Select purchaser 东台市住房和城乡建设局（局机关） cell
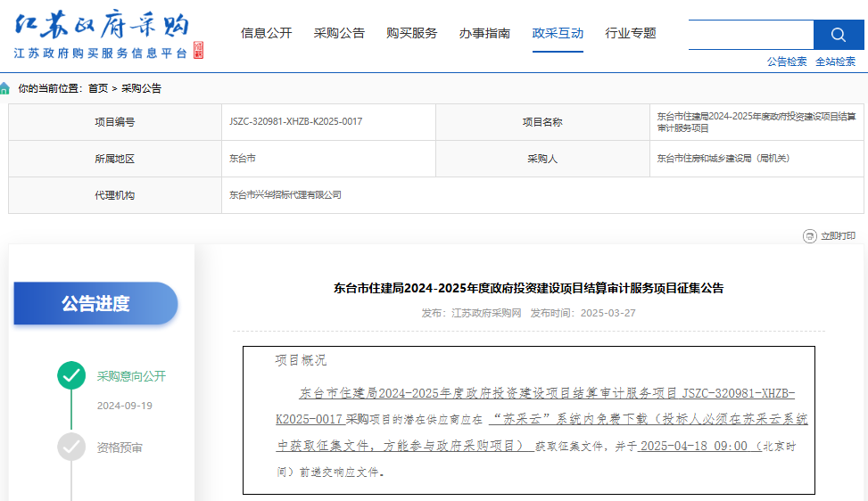 [756, 159]
